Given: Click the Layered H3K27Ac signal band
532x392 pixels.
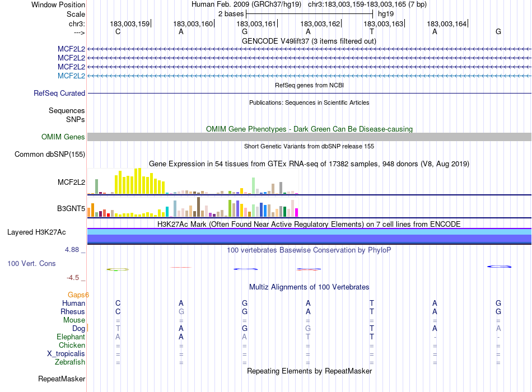Looking at the screenshot, I should coord(309,236).
